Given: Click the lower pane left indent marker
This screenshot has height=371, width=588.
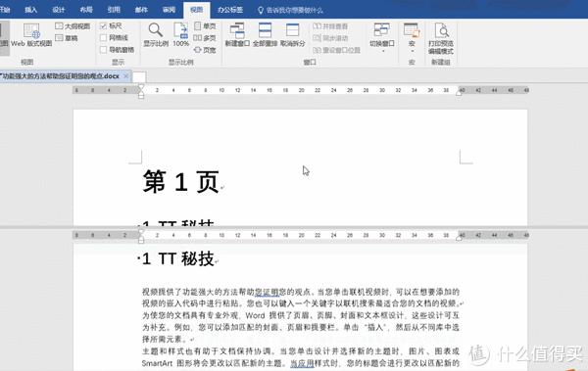Looking at the screenshot, I should pyautogui.click(x=141, y=236).
